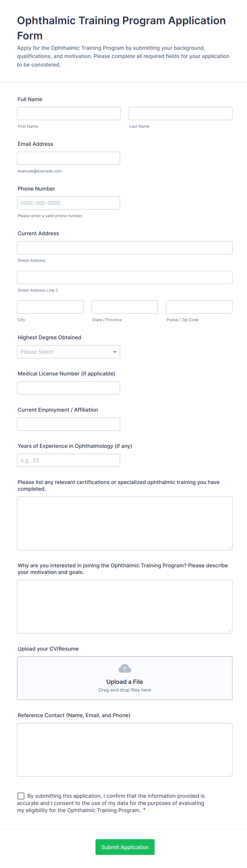Click the Medical License Number field

pos(69,388)
